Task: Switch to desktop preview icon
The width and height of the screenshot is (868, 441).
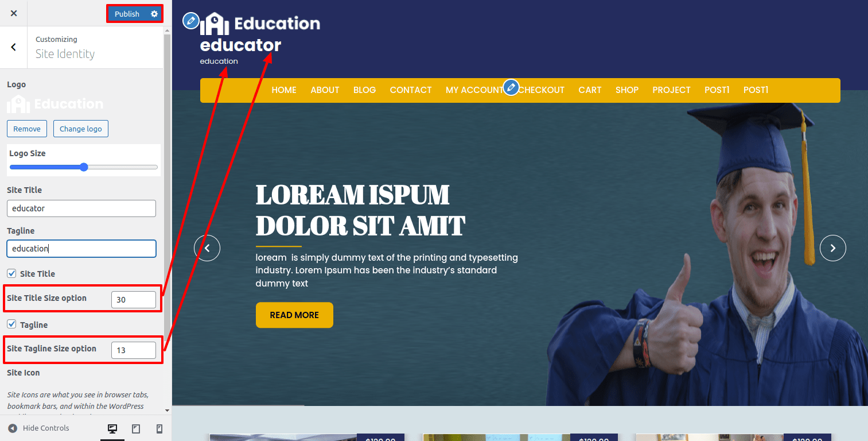Action: [112, 428]
